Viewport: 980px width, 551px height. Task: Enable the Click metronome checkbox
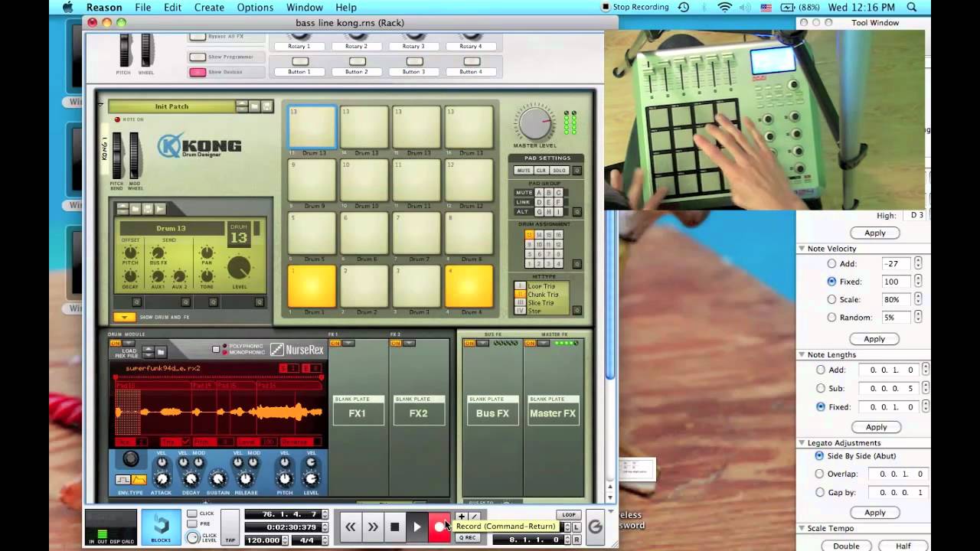192,514
